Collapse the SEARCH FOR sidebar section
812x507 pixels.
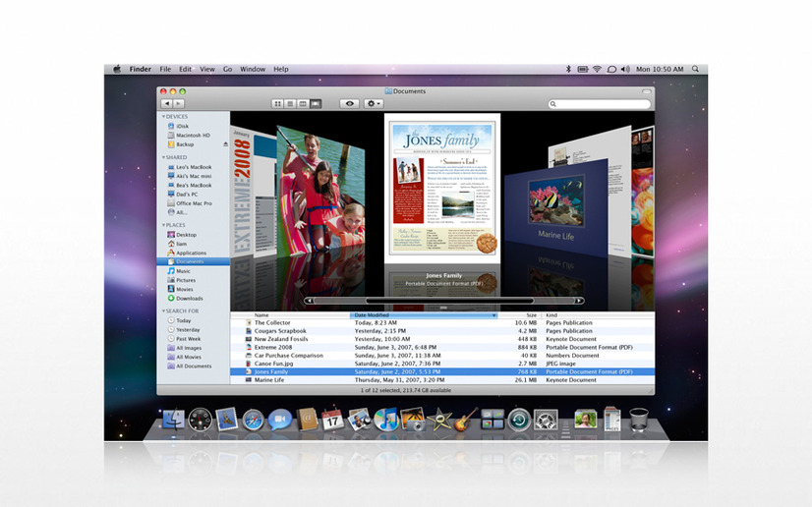pos(163,310)
